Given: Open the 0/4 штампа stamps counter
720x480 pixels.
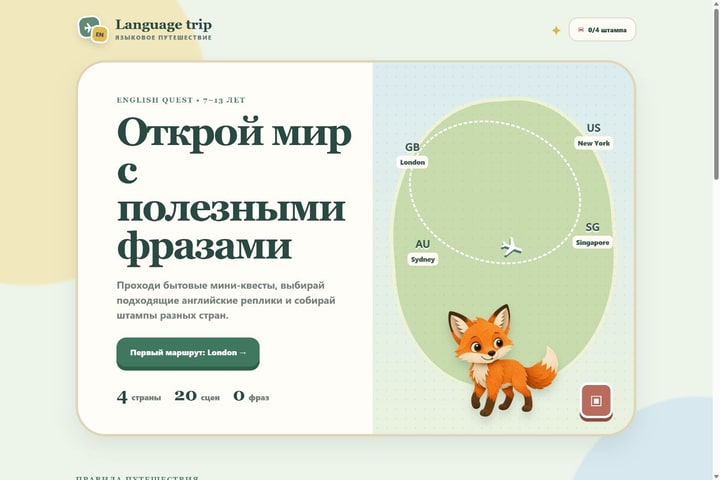Looking at the screenshot, I should coord(602,30).
